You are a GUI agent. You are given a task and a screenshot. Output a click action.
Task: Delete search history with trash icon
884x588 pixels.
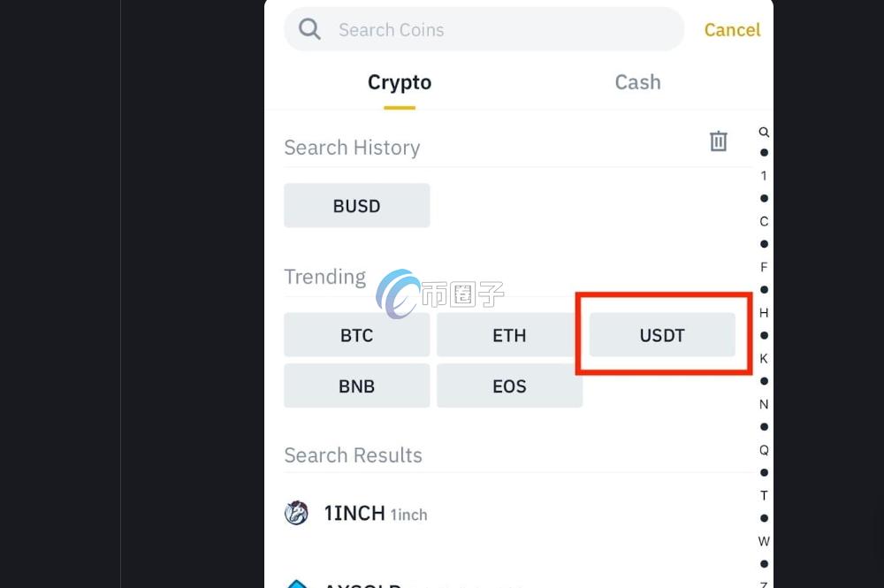coord(719,141)
